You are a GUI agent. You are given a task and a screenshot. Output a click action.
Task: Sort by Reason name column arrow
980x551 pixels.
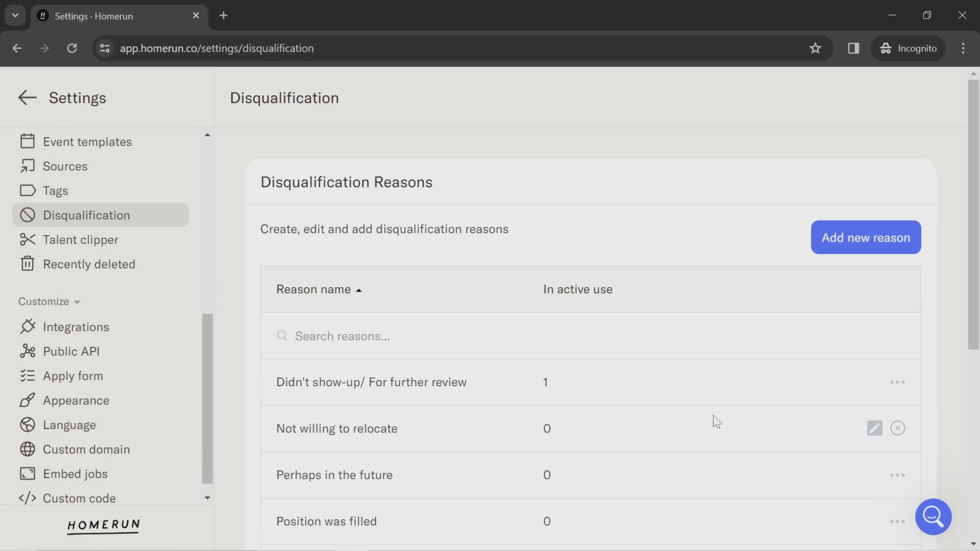[358, 290]
